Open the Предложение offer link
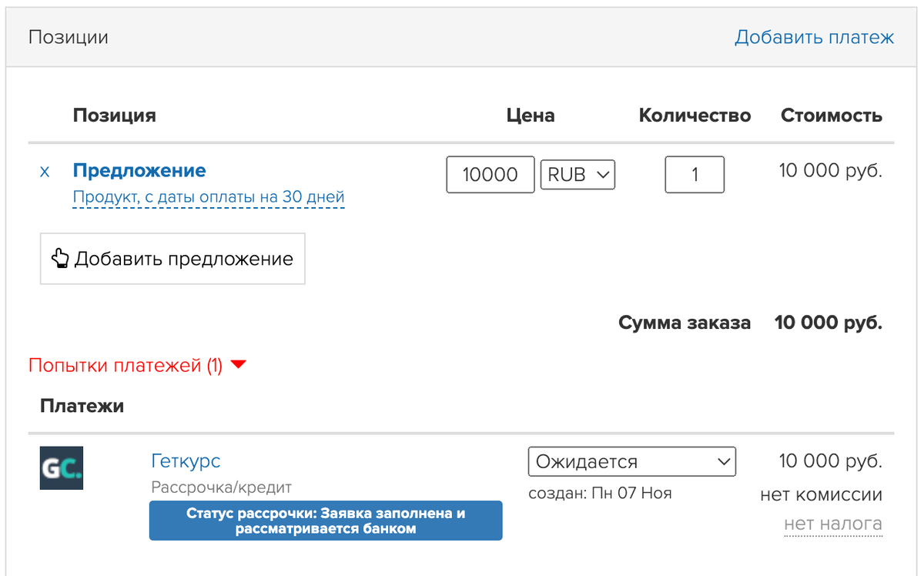The height and width of the screenshot is (576, 924). click(x=139, y=170)
